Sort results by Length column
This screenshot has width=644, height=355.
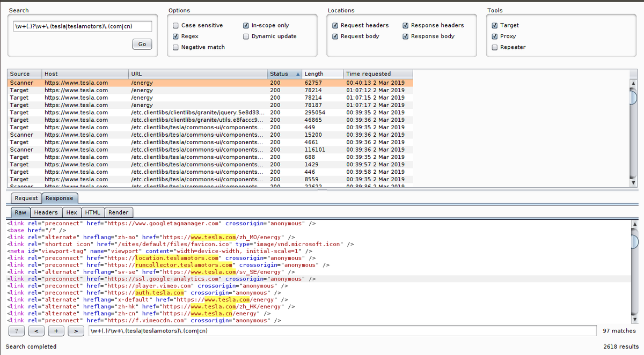click(323, 74)
